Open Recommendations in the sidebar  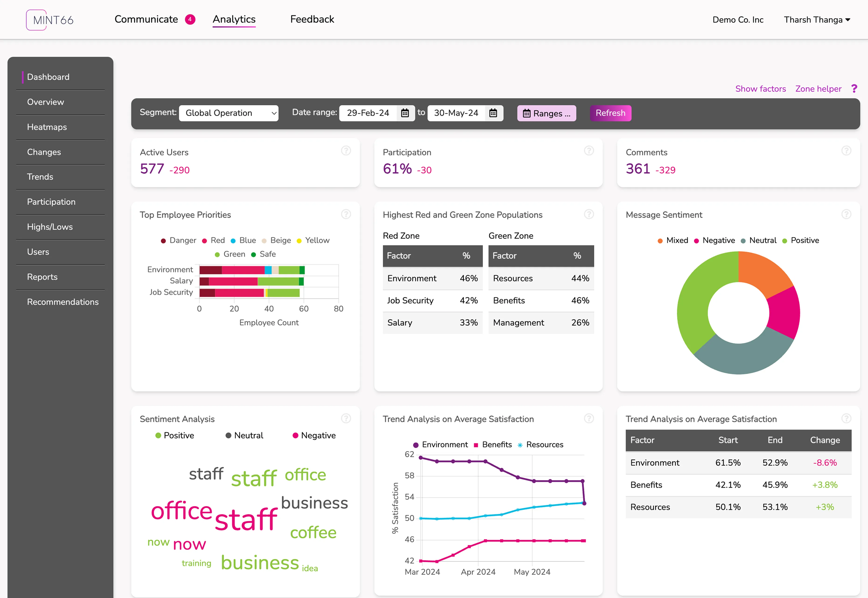63,302
